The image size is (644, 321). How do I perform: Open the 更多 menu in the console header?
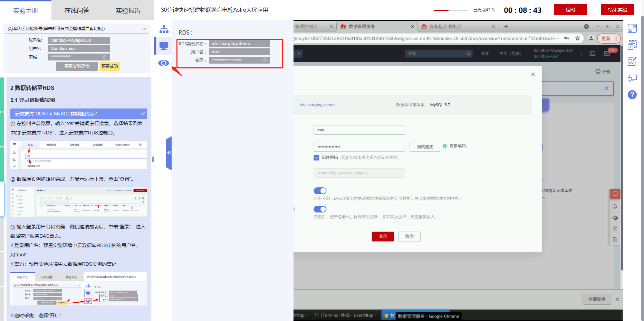pyautogui.click(x=485, y=54)
